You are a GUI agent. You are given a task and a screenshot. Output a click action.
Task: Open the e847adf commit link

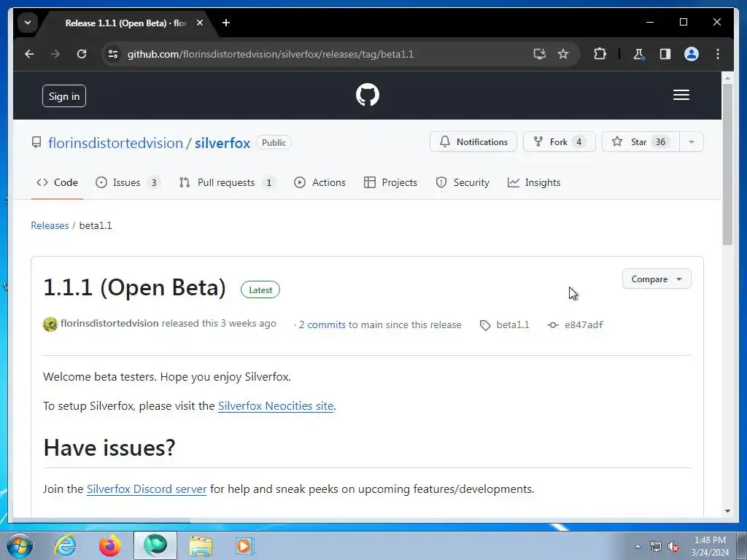[584, 324]
